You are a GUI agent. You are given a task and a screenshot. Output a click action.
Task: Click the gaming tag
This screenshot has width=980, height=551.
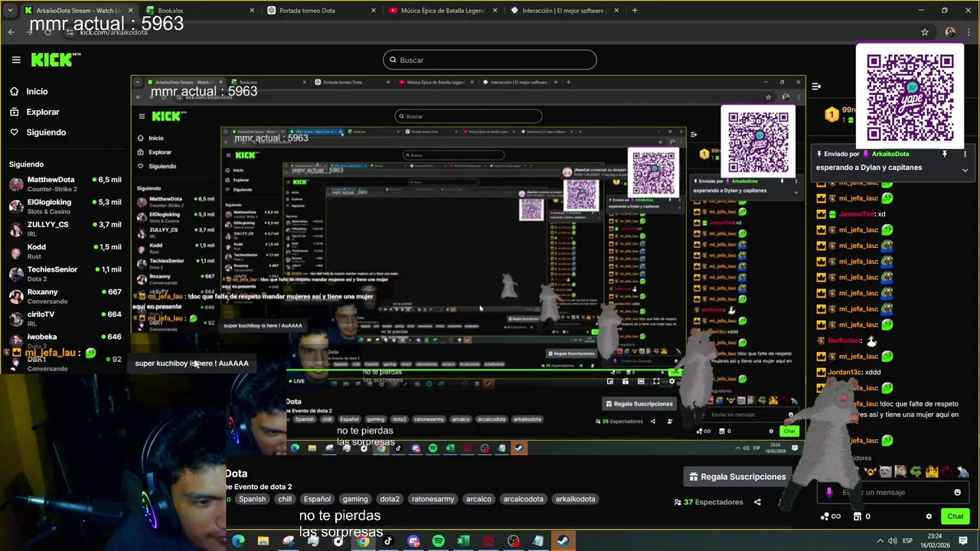(x=355, y=499)
